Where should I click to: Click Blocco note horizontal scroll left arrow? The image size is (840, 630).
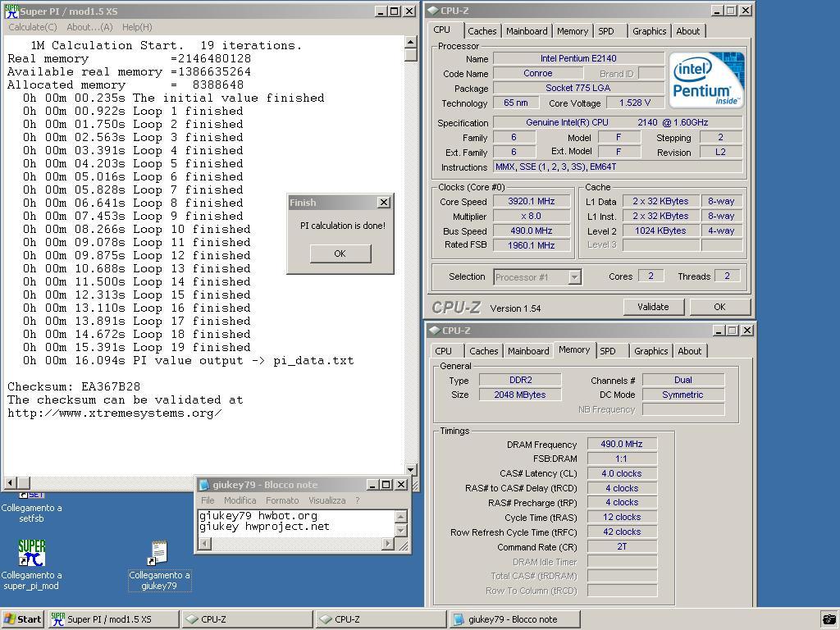[204, 544]
